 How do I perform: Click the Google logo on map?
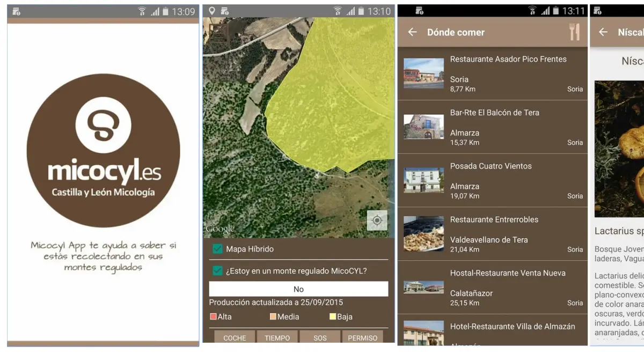(220, 229)
